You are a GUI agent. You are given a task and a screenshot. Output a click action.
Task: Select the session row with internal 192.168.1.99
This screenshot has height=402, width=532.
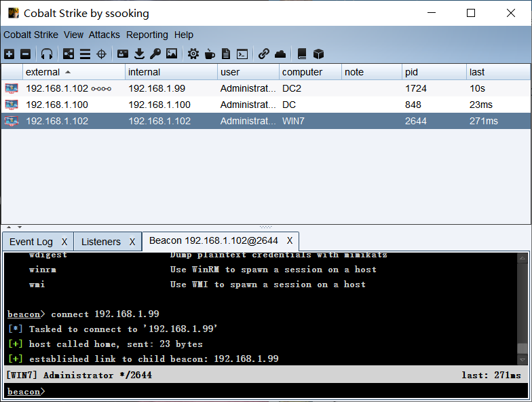click(266, 88)
